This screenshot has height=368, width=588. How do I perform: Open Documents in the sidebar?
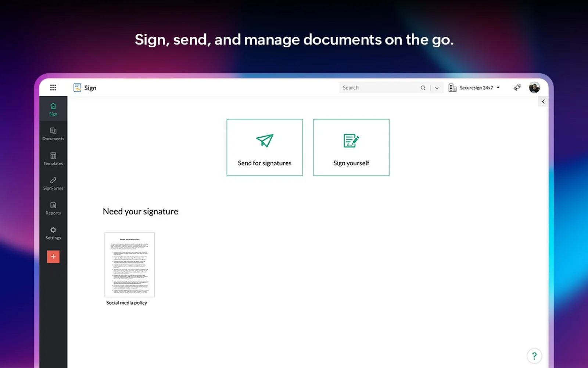tap(53, 134)
